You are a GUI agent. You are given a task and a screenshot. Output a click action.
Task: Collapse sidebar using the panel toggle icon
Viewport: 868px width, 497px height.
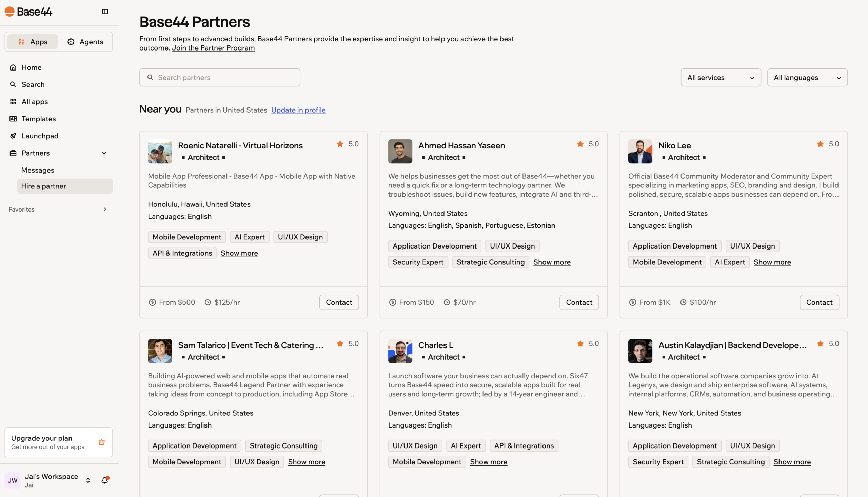click(x=105, y=12)
